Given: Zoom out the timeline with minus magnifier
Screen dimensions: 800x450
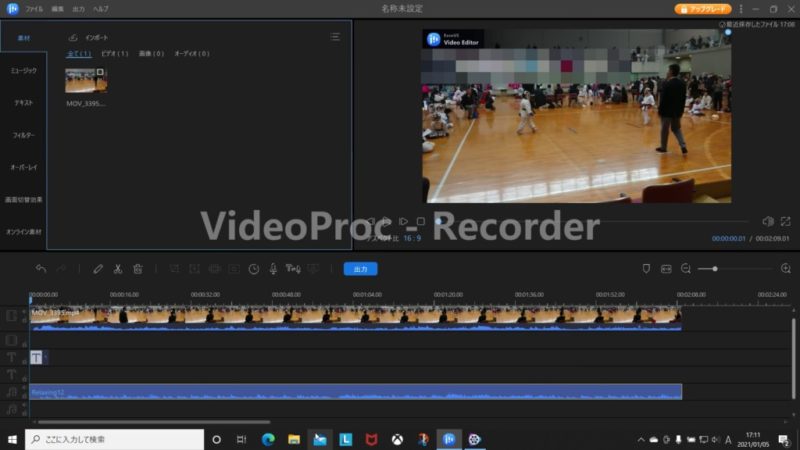Looking at the screenshot, I should click(x=686, y=269).
